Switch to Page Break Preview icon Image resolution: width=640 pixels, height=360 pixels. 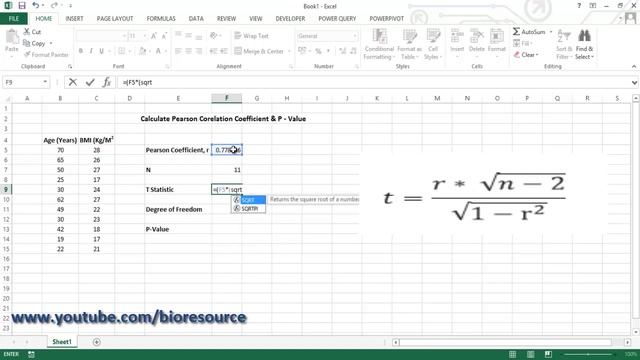tap(548, 354)
